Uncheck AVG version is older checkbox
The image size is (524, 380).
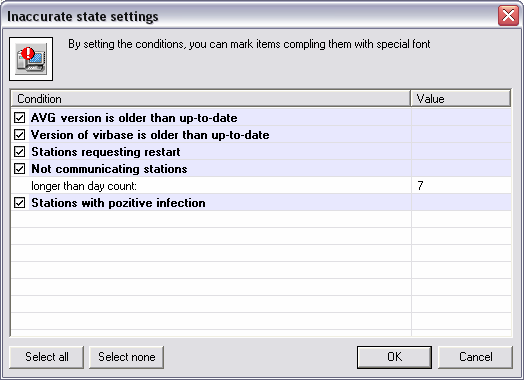(x=19, y=118)
